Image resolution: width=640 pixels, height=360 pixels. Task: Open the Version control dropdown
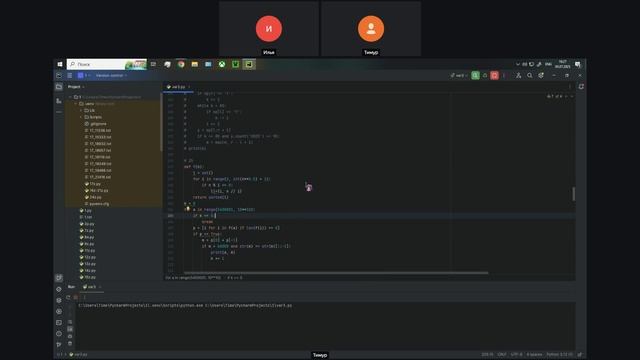pyautogui.click(x=111, y=76)
